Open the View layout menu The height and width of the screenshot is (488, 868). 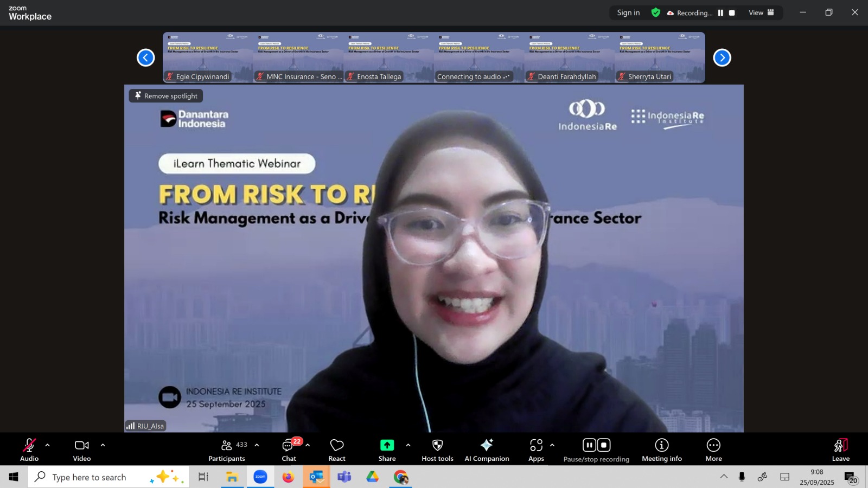pos(761,12)
